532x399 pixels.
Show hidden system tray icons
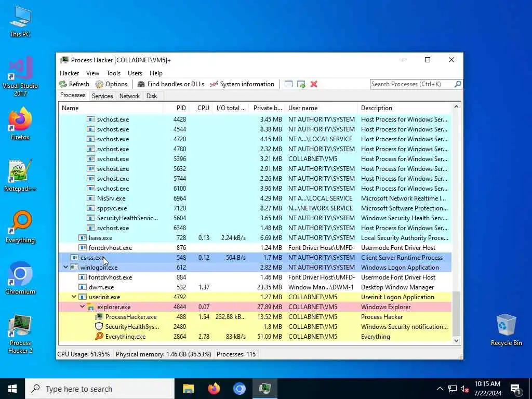pyautogui.click(x=440, y=389)
